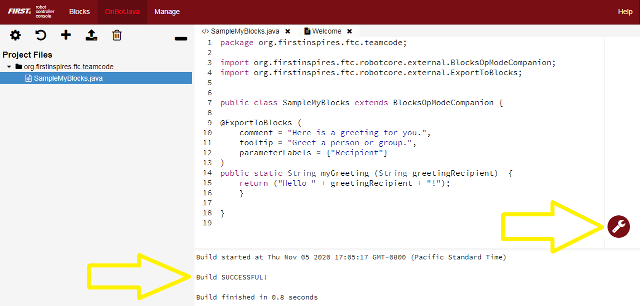This screenshot has height=306, width=644.
Task: Close the SampleMyBlocks.java tab
Action: (x=288, y=31)
